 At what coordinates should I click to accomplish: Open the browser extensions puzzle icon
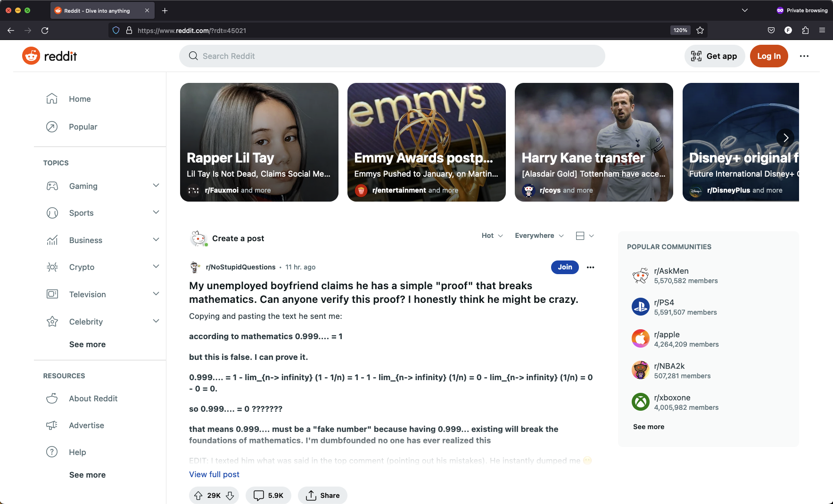coord(805,31)
